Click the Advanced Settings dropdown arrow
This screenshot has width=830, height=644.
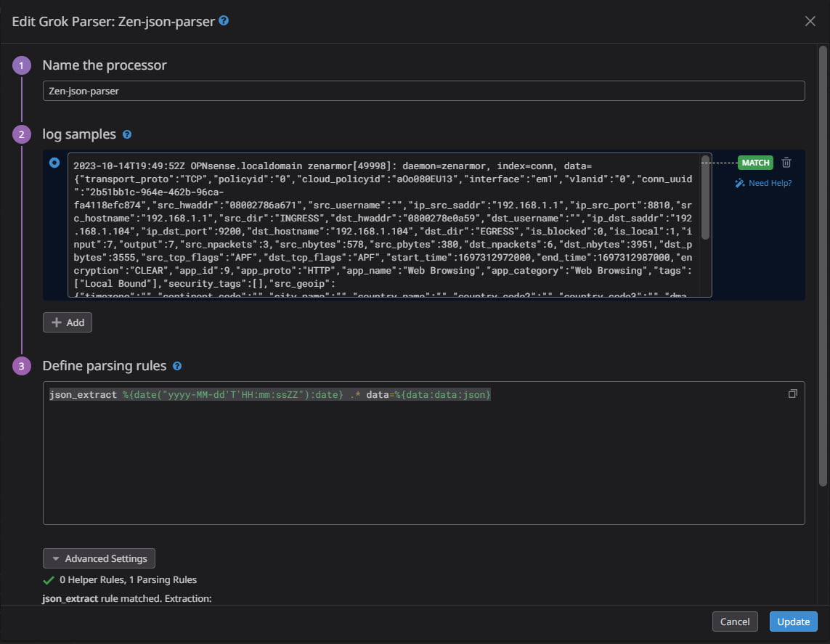[x=56, y=559]
